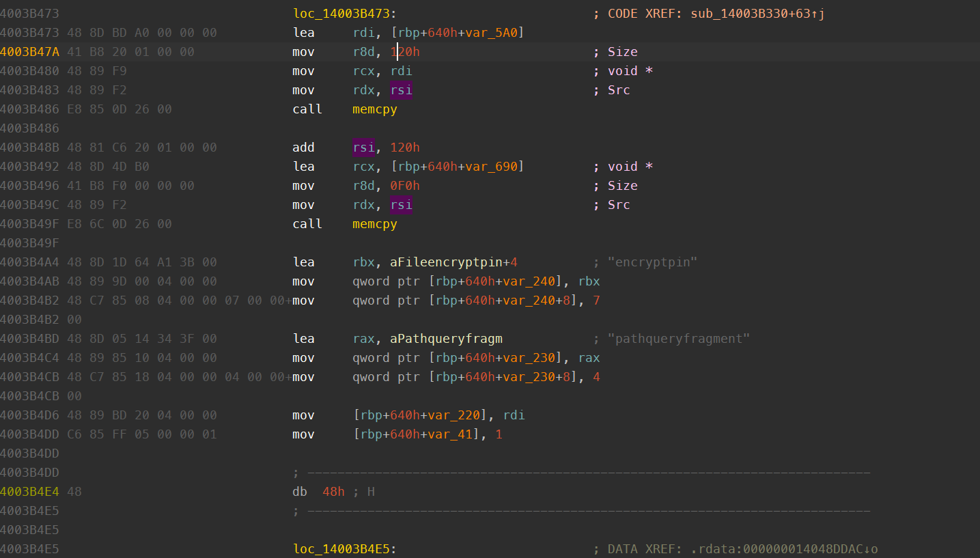Click the value 7 in the var_240+8 line

597,301
